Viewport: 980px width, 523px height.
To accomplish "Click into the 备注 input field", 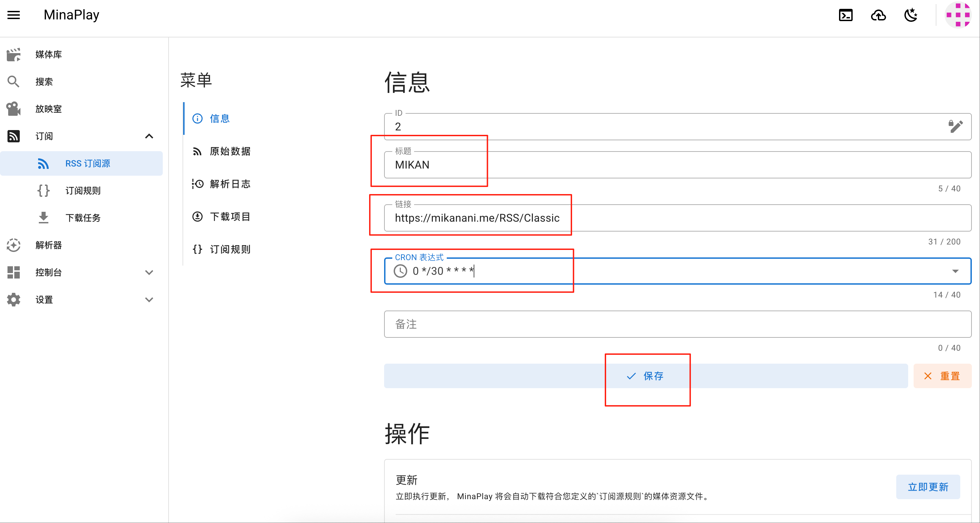I will [678, 324].
